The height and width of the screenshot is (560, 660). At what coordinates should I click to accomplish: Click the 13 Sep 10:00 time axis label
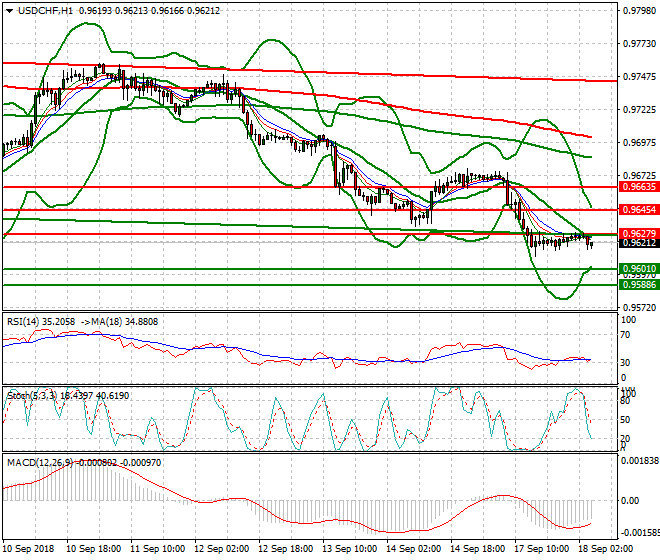click(x=349, y=549)
